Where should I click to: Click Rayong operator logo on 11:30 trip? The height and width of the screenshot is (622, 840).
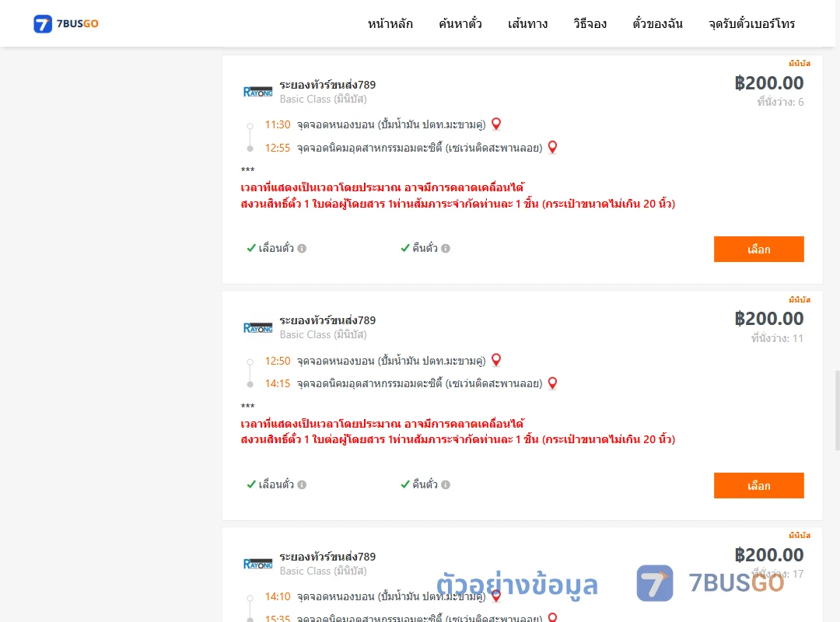tap(257, 92)
